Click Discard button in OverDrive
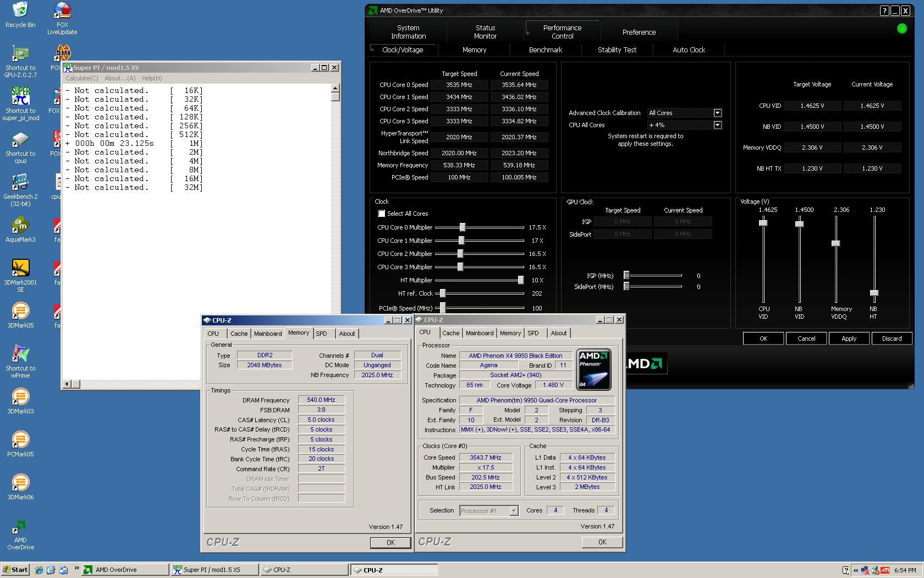The image size is (924, 578). (x=892, y=339)
